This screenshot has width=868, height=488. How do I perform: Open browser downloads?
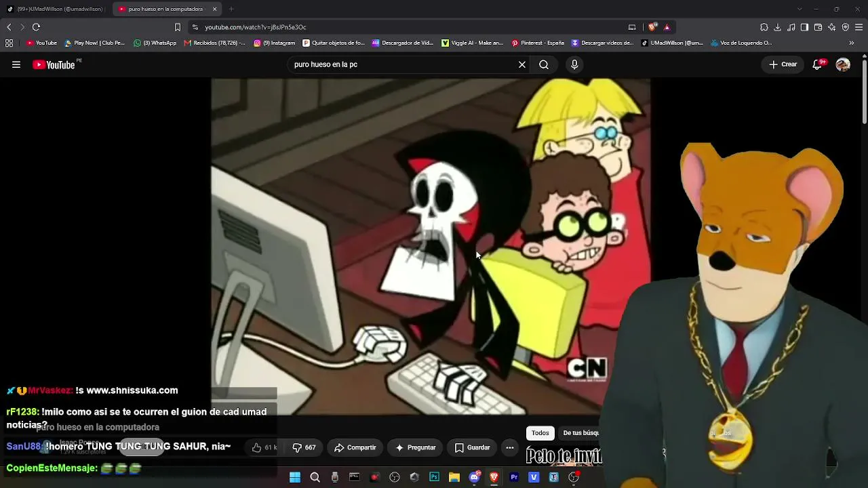coord(778,27)
